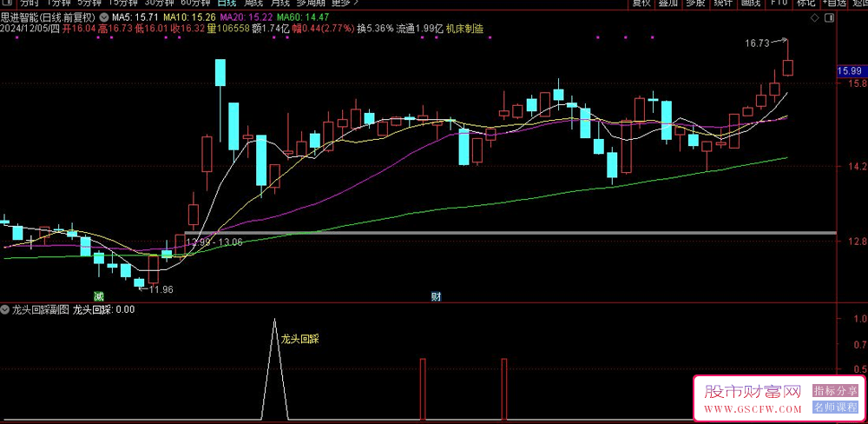Open the 统计 statistics tool

coord(723,3)
